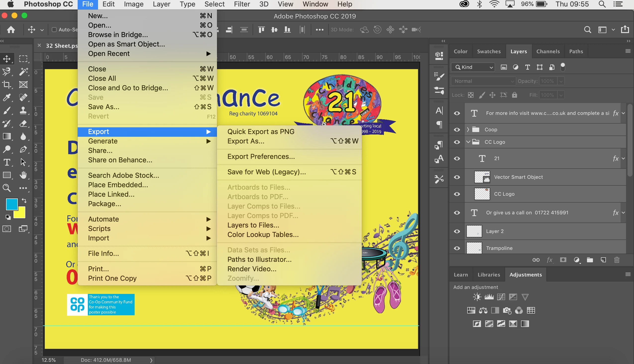
Task: Enable the Auto-Select checkbox
Action: coord(54,30)
